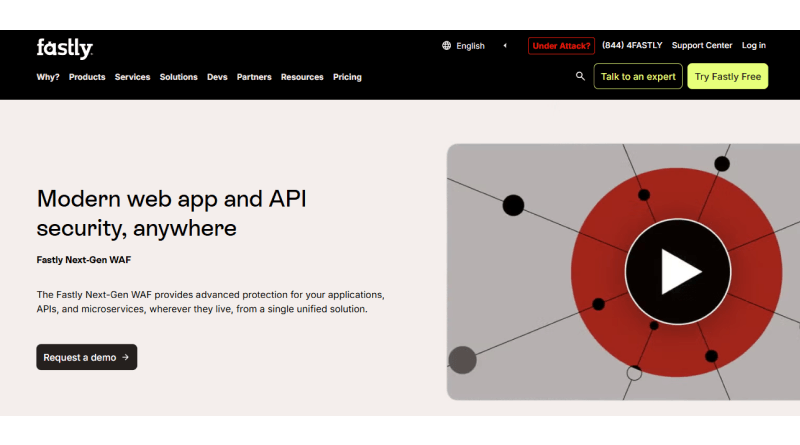Image resolution: width=800 pixels, height=445 pixels.
Task: Open the Services menu
Action: [x=133, y=77]
